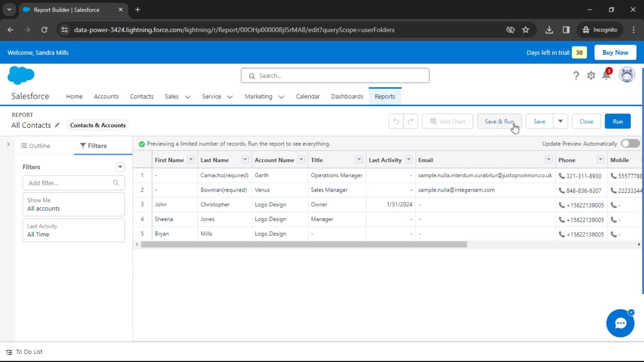Click the horizontal scrollbar of the preview table
This screenshot has height=362, width=644.
304,245
